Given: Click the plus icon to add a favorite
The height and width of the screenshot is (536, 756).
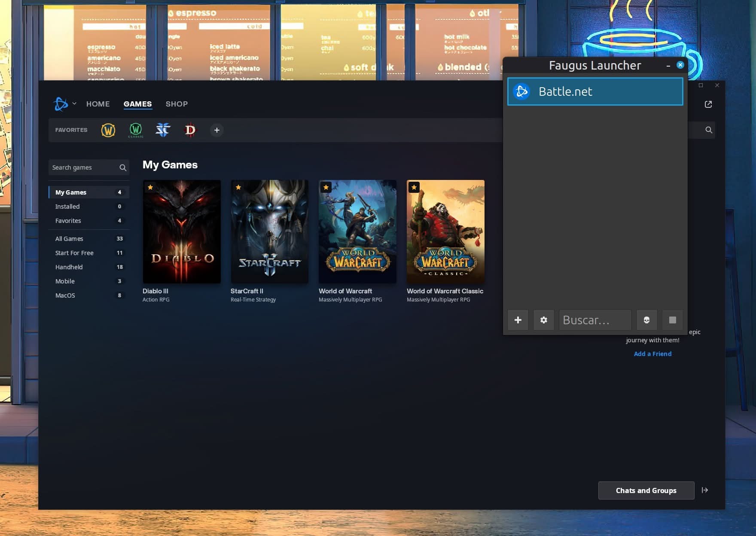Looking at the screenshot, I should (216, 130).
